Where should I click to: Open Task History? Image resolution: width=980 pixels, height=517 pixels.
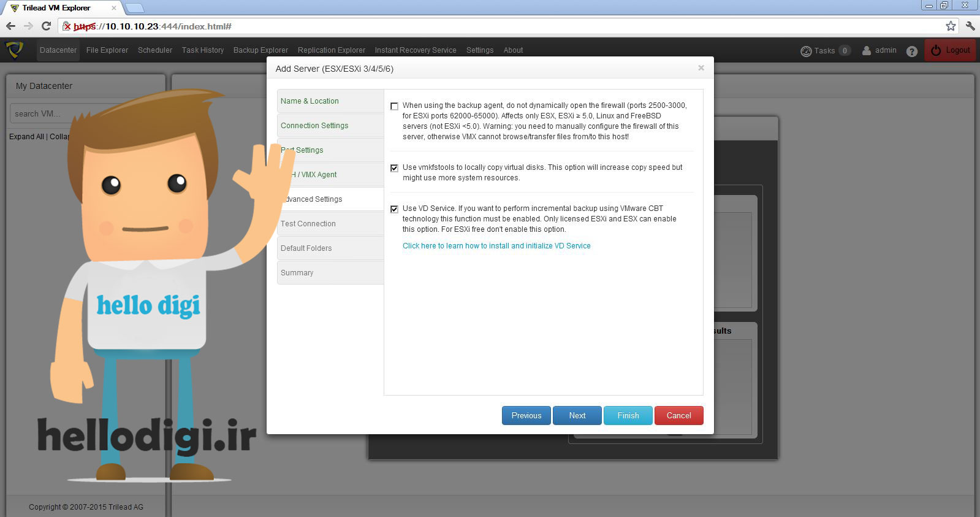tap(203, 50)
